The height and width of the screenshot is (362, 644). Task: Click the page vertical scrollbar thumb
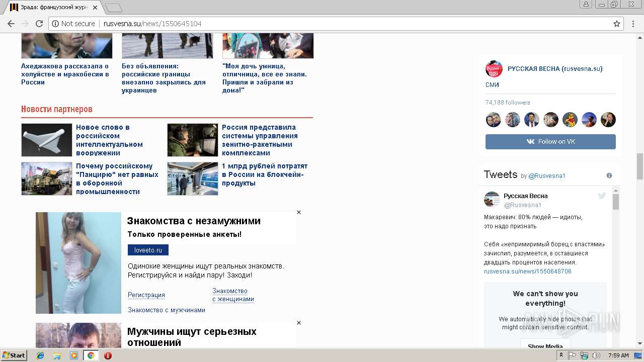640,166
